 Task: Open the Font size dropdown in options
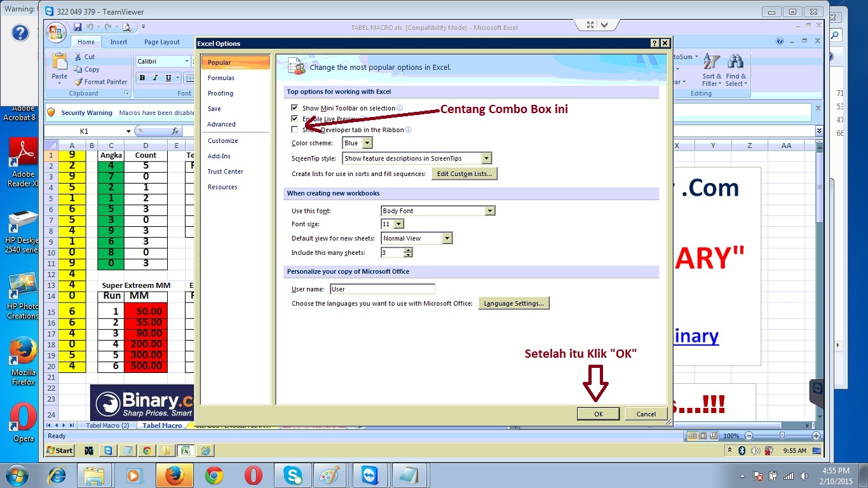click(x=398, y=224)
